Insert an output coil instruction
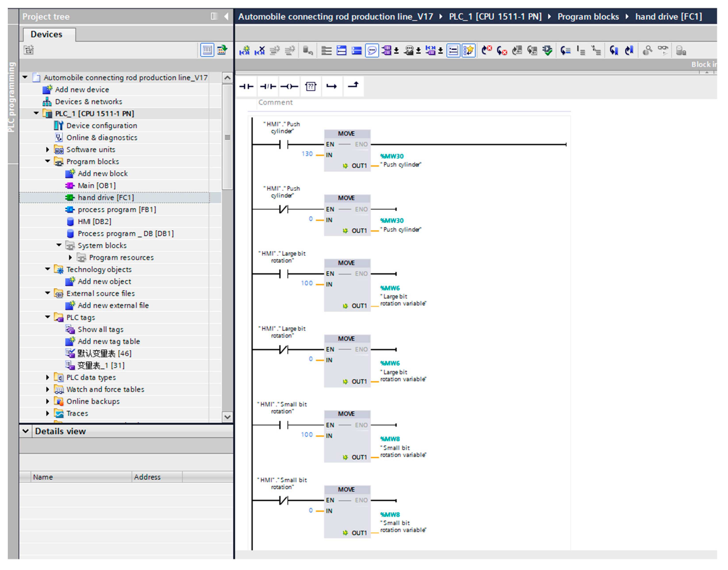728x570 pixels. click(x=289, y=86)
